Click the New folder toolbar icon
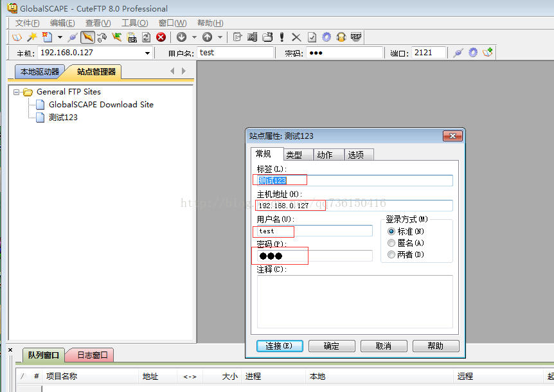This screenshot has width=554, height=392. (x=267, y=37)
